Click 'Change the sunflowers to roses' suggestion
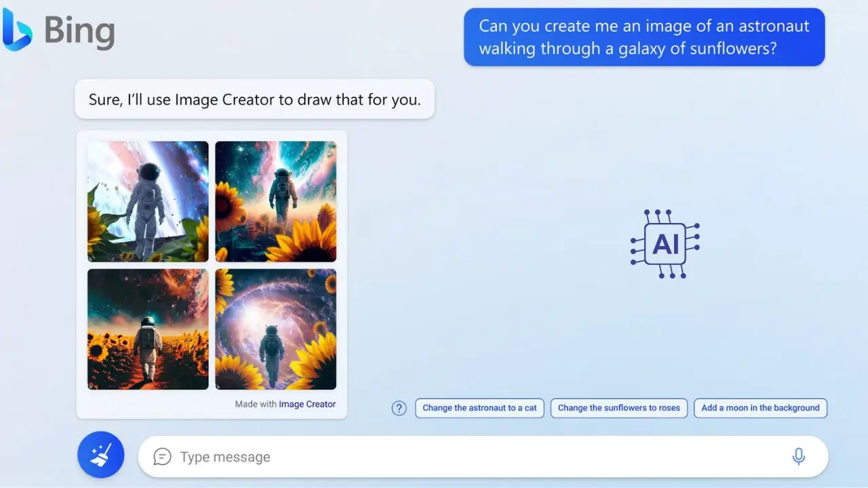This screenshot has width=868, height=488. pyautogui.click(x=619, y=408)
